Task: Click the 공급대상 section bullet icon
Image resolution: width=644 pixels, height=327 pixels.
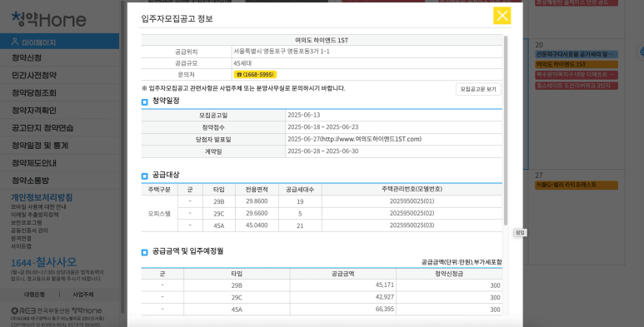Action: (145, 176)
